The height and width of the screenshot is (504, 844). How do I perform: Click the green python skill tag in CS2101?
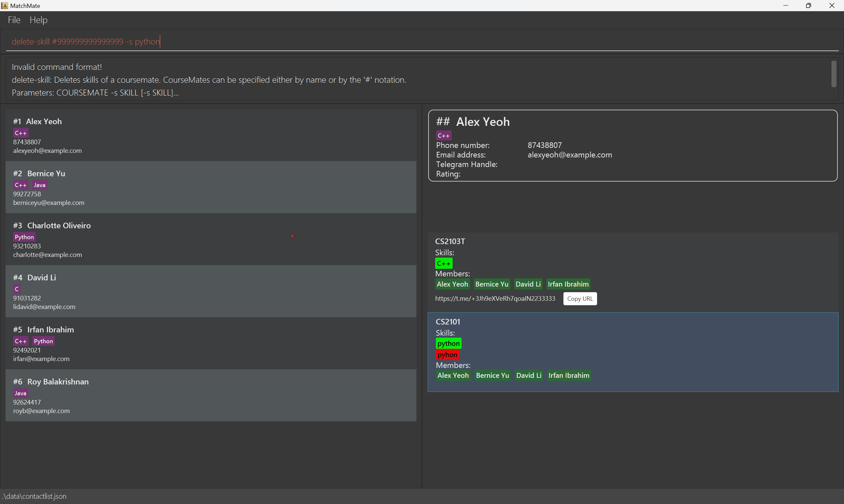click(448, 343)
